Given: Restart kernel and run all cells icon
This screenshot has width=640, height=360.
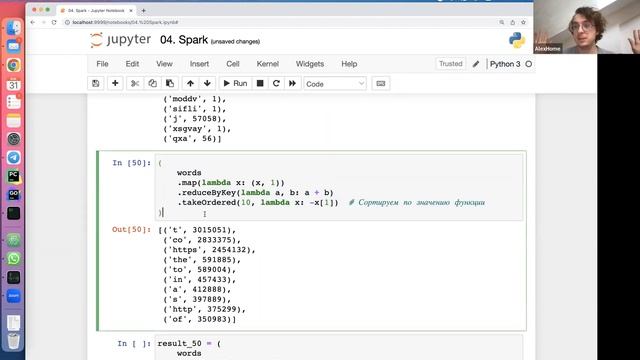Looking at the screenshot, I should (x=292, y=83).
